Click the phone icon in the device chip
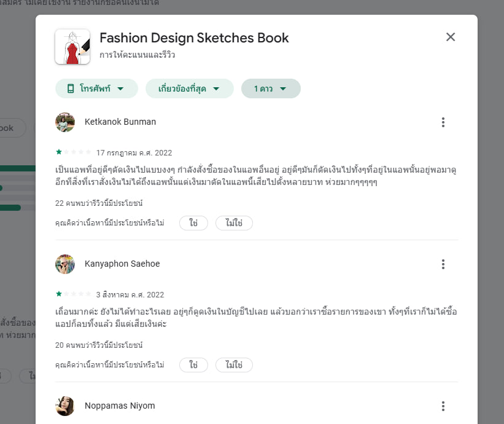Image resolution: width=504 pixels, height=424 pixels. [71, 88]
